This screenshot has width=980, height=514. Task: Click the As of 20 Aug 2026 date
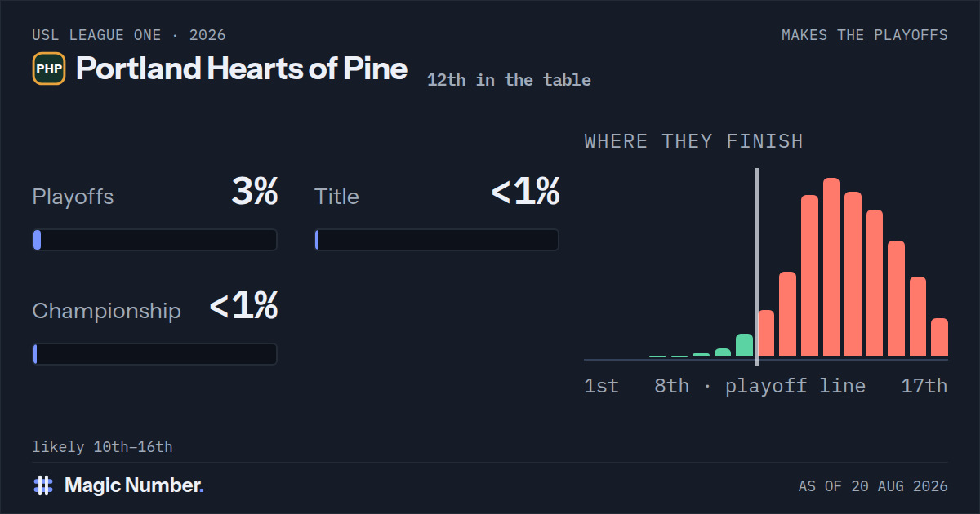click(873, 486)
